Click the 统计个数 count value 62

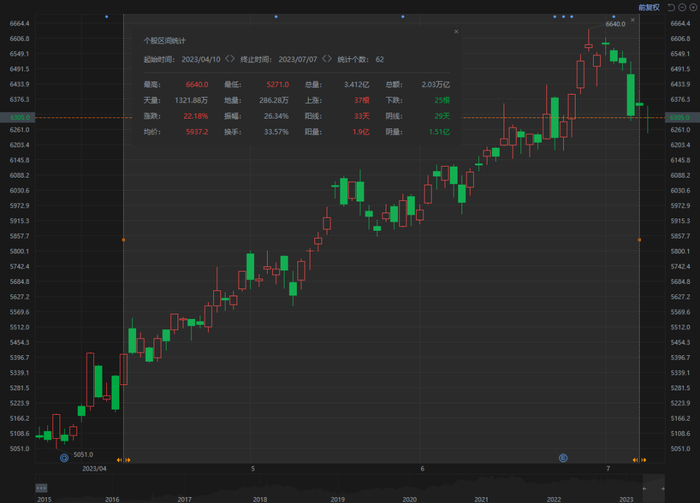click(379, 59)
